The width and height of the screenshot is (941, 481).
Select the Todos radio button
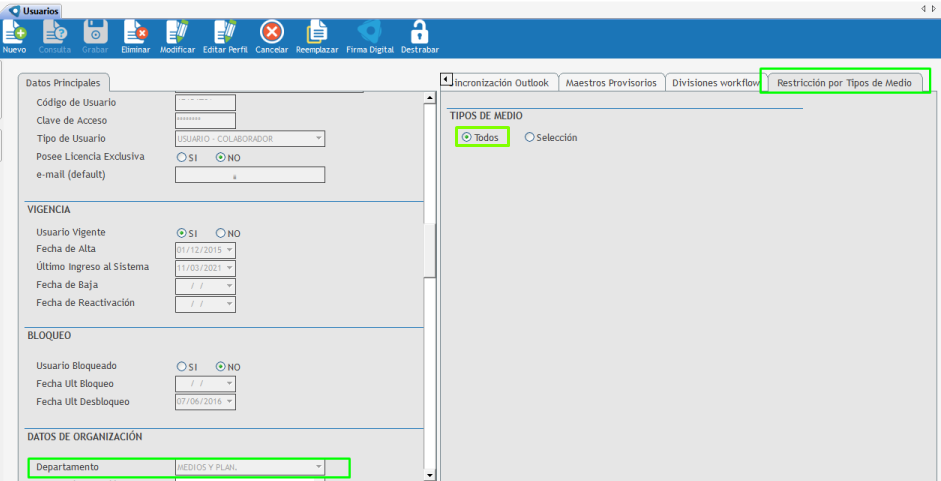(467, 137)
